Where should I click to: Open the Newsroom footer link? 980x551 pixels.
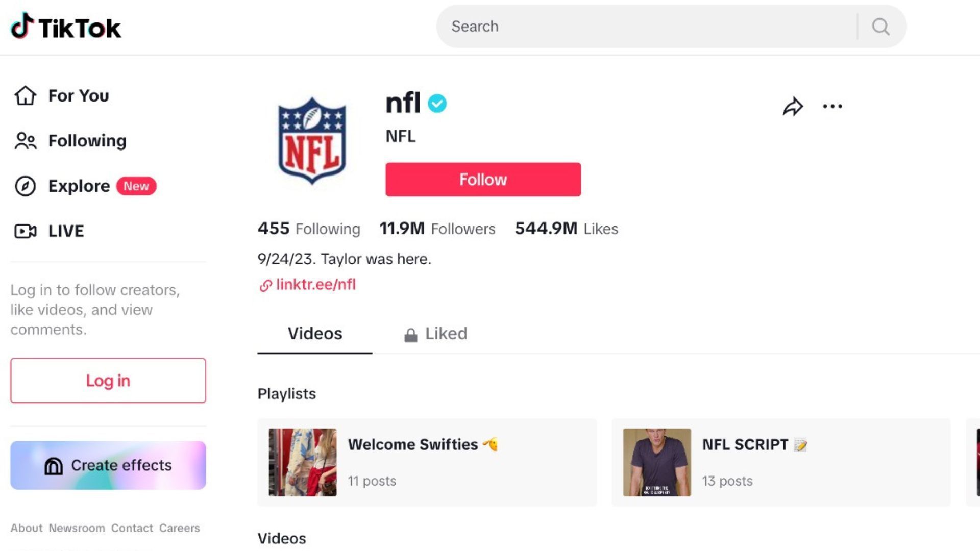point(77,528)
